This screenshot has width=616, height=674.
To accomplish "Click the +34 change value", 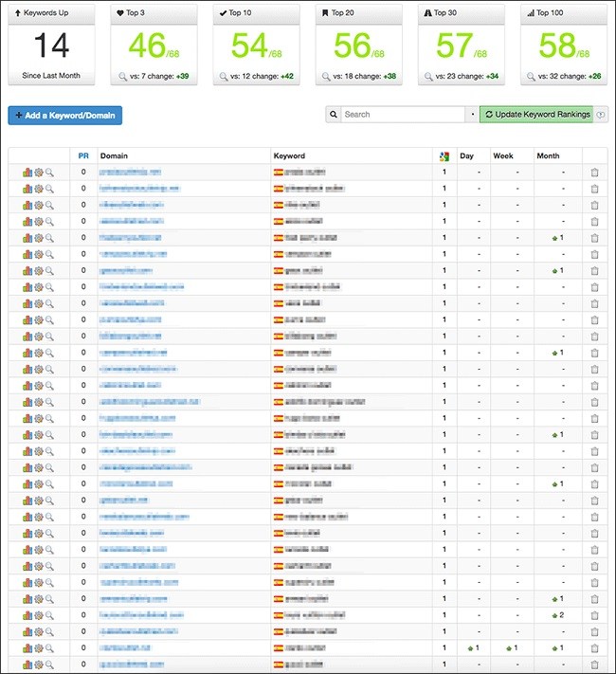I will click(x=492, y=76).
